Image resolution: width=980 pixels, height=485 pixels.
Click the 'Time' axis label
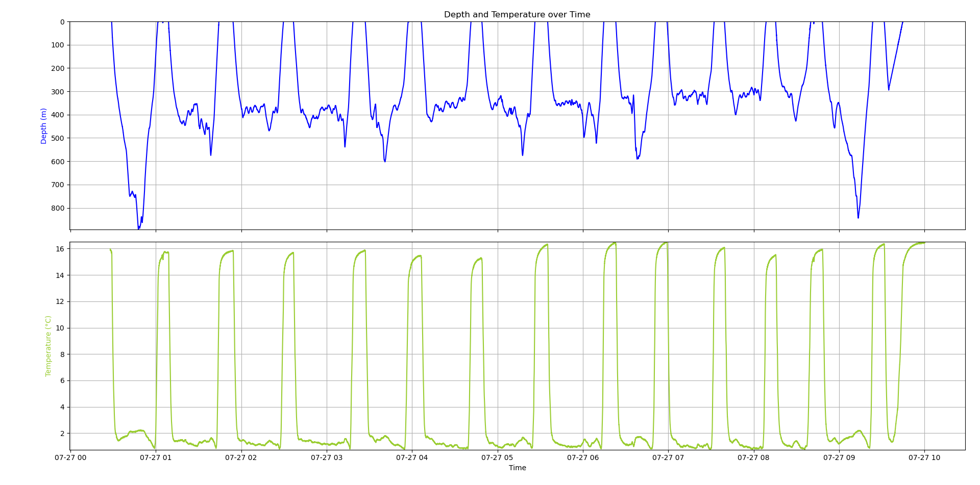[x=517, y=467]
